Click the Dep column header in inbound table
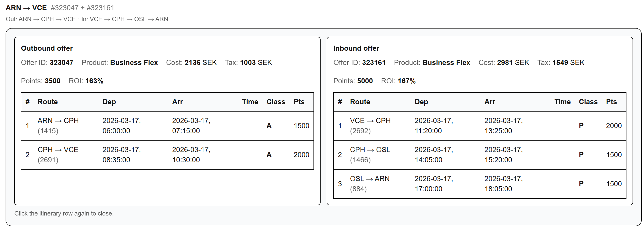Image resolution: width=644 pixels, height=229 pixels. click(x=421, y=102)
